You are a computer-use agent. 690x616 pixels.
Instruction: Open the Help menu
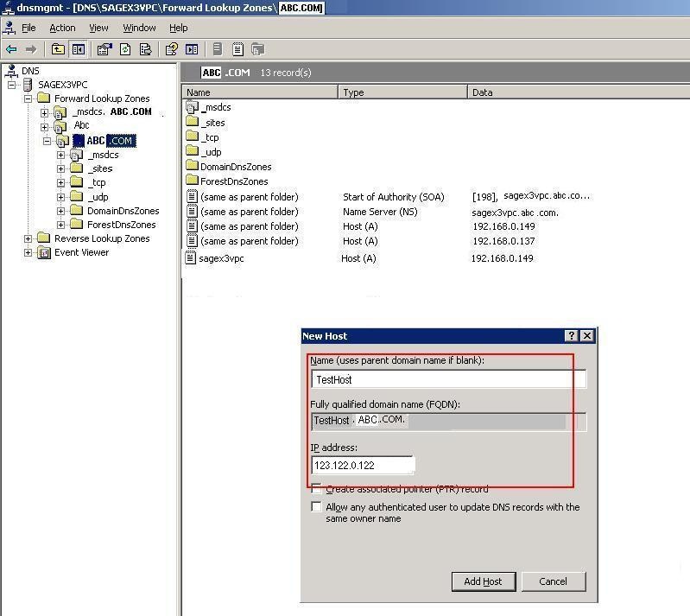[x=178, y=28]
